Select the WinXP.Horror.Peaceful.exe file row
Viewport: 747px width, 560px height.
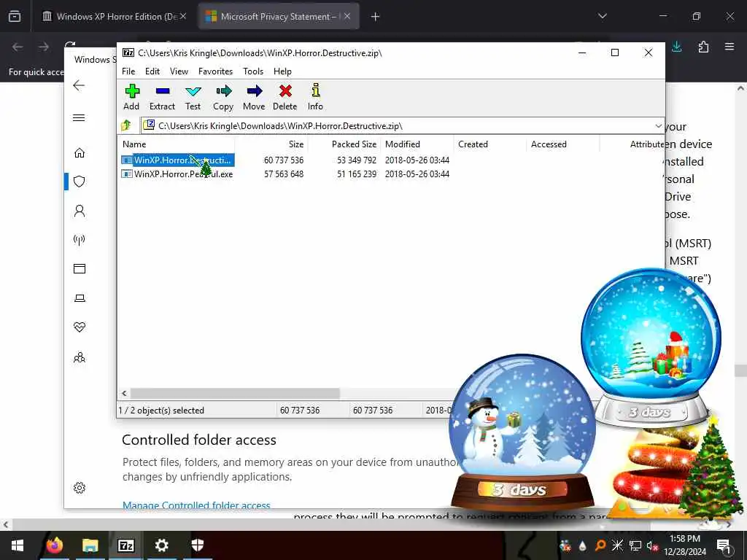click(285, 174)
